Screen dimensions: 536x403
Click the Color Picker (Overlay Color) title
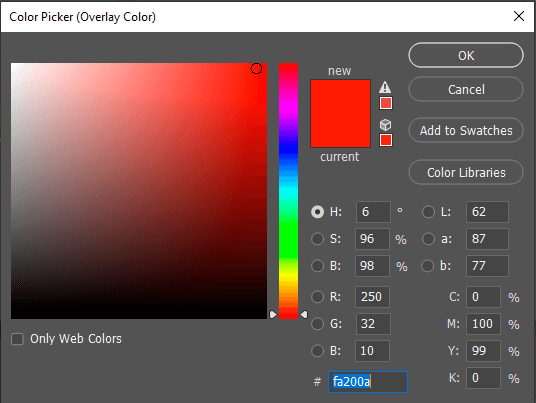pyautogui.click(x=82, y=17)
